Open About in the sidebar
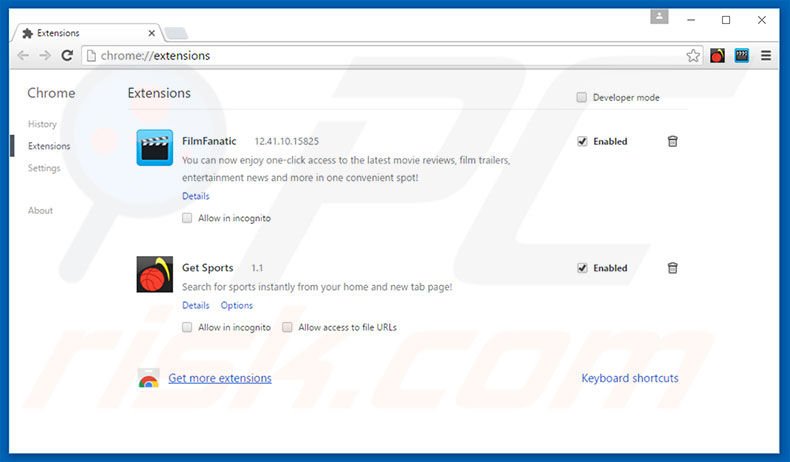The width and height of the screenshot is (790, 462). coord(40,211)
